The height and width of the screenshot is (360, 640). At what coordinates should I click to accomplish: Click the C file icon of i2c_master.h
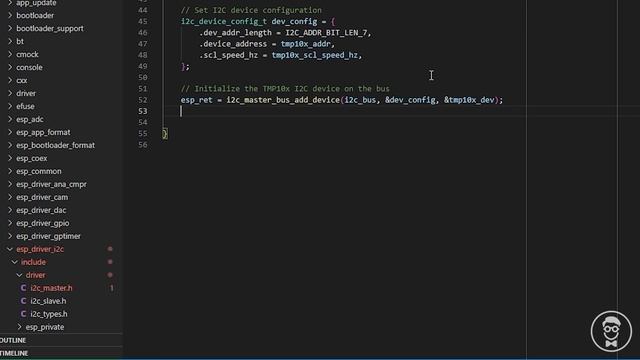[23, 288]
